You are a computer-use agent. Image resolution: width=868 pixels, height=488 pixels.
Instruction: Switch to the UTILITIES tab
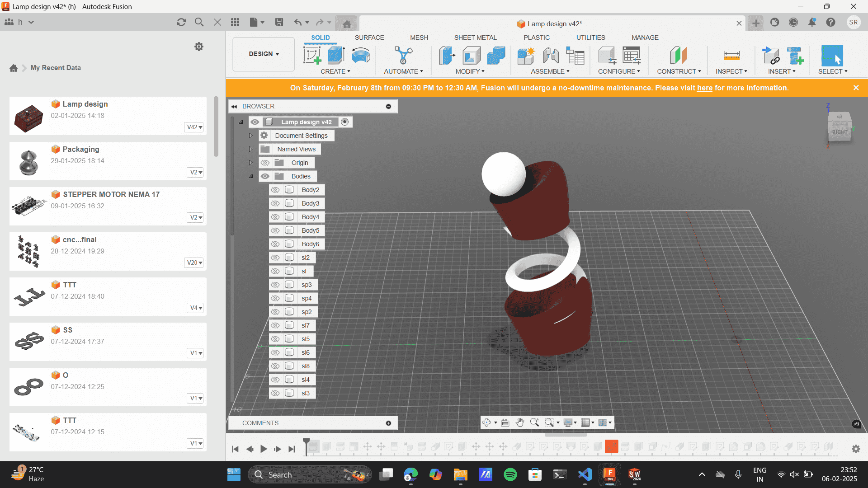tap(590, 38)
